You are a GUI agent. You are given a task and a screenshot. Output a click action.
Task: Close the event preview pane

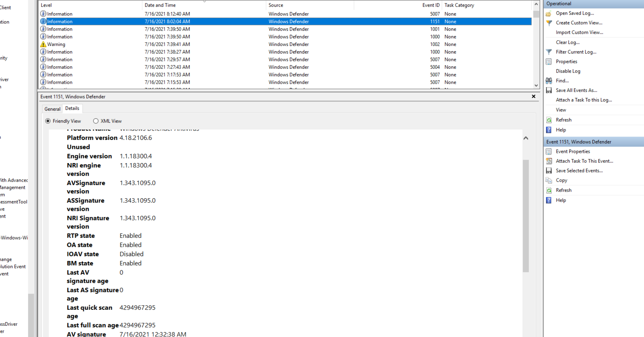point(533,96)
